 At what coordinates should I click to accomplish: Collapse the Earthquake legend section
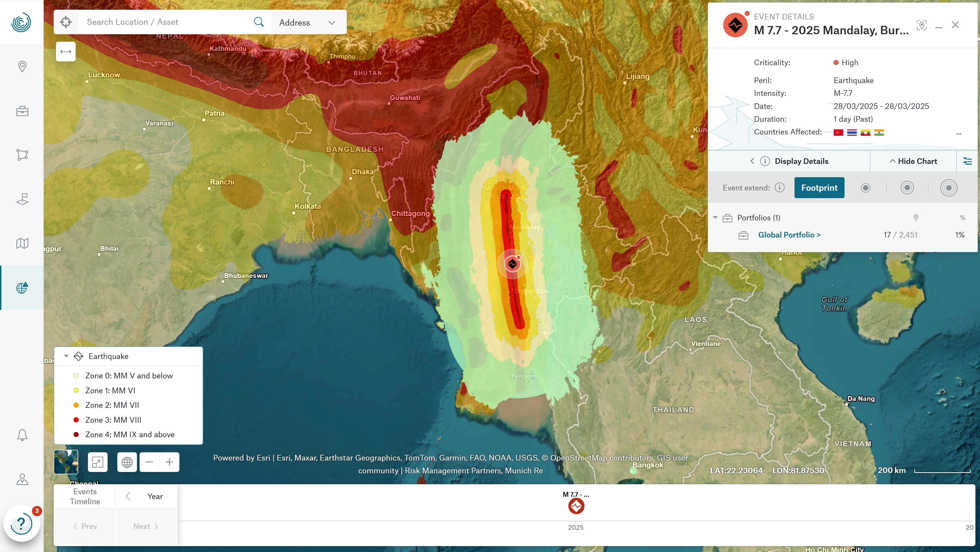click(67, 356)
